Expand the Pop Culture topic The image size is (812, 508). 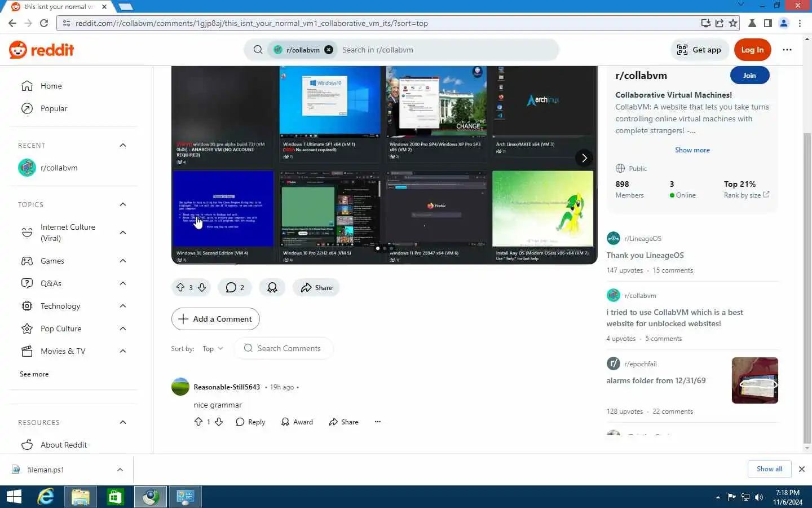tap(123, 329)
